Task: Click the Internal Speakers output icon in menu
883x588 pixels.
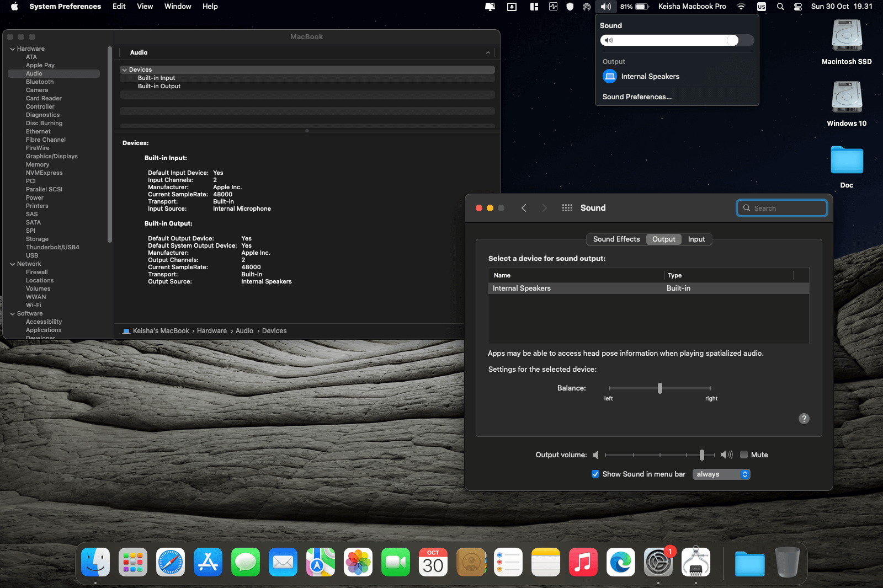Action: [610, 77]
